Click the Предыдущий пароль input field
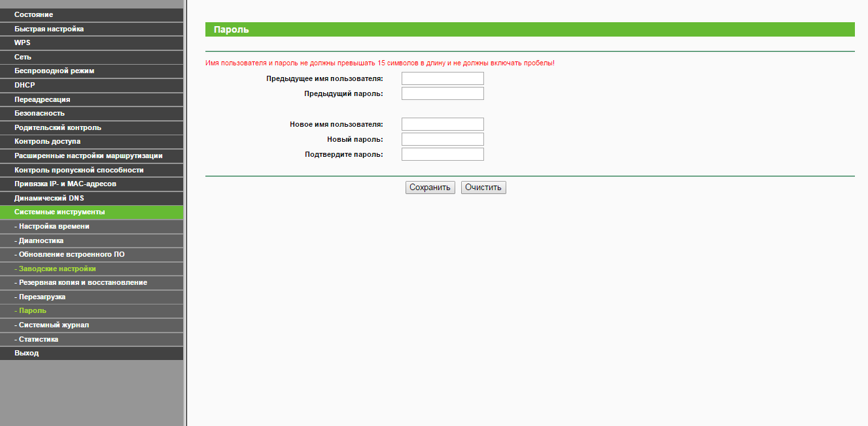 click(x=442, y=93)
